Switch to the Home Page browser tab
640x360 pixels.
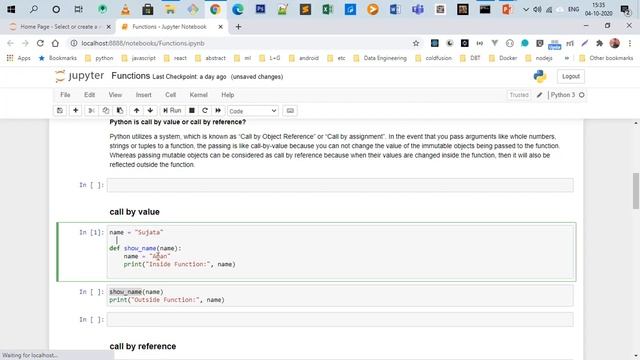[59, 27]
